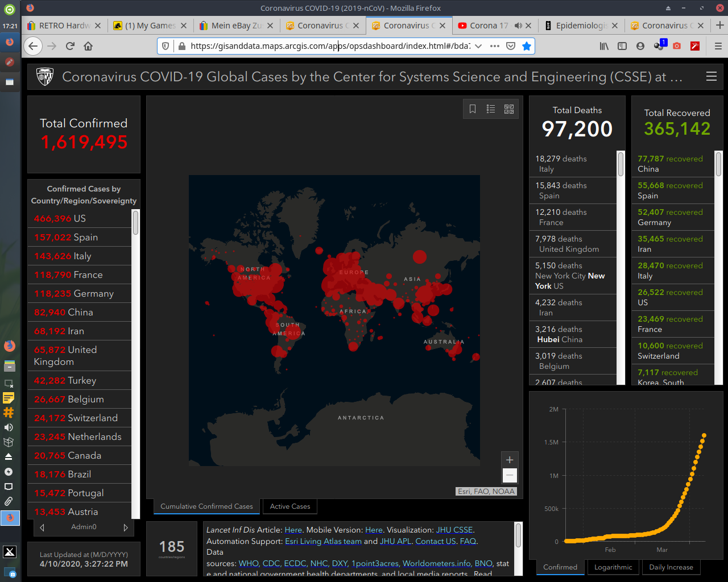Open the Firefox home page
The height and width of the screenshot is (582, 728).
[x=88, y=46]
